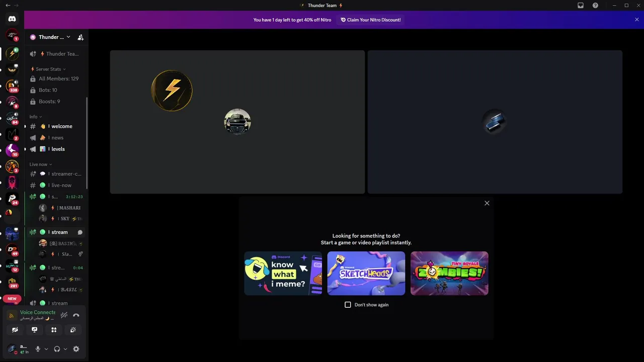Click user BASIL in voice channel

tap(60, 290)
